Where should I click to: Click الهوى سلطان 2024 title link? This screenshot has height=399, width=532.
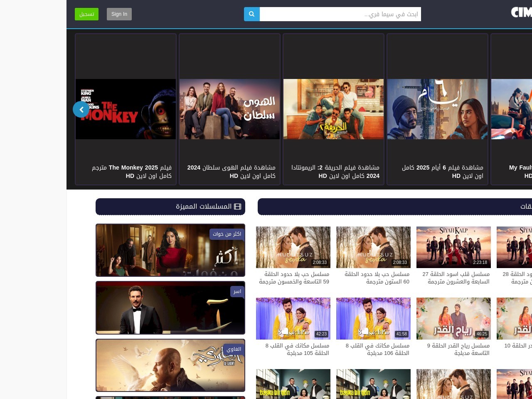click(232, 172)
